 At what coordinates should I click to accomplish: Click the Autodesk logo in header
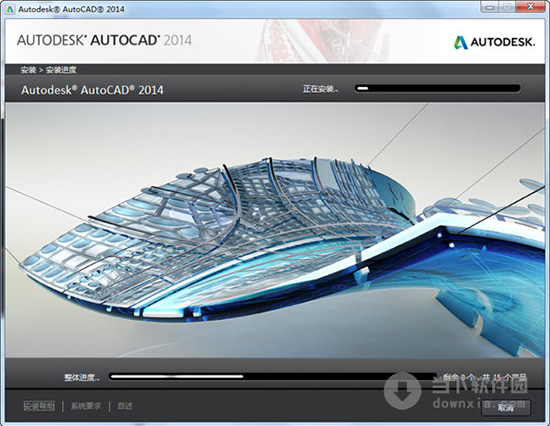(494, 42)
